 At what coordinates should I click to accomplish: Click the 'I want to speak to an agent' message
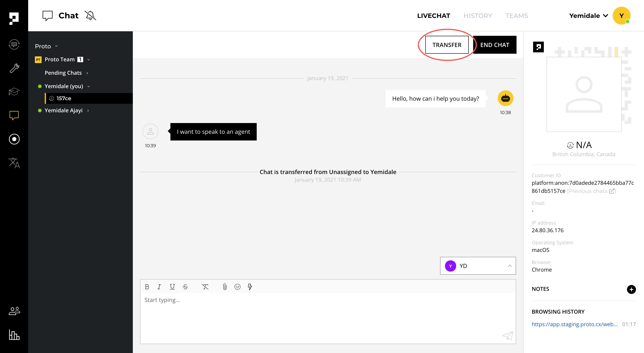213,132
